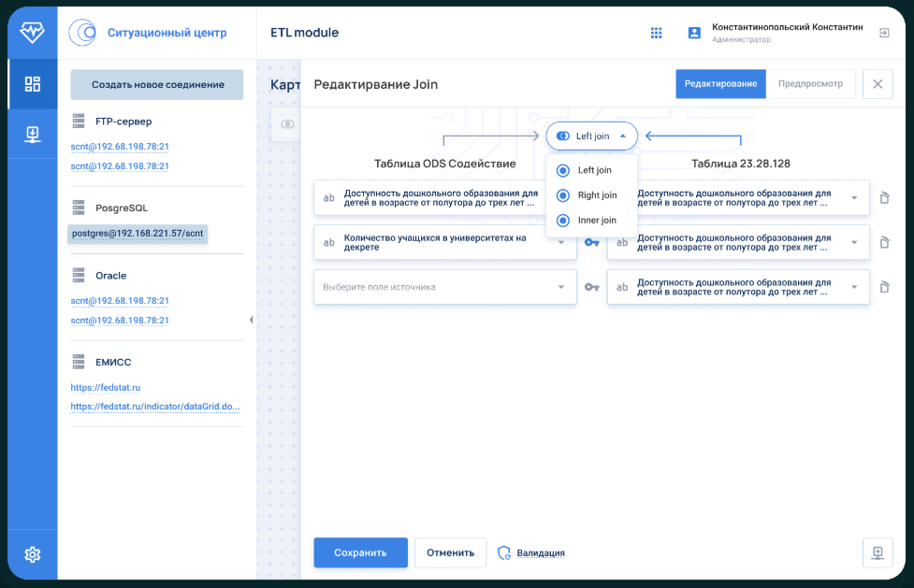Select the Right join radio option

563,195
